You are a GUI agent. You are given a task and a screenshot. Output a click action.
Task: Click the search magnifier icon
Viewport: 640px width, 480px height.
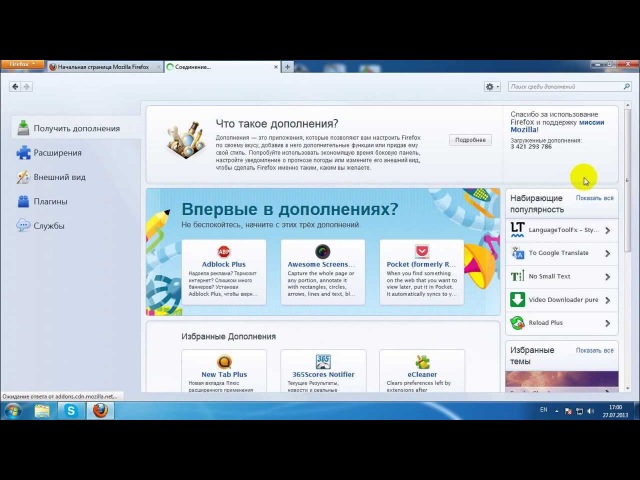(627, 87)
